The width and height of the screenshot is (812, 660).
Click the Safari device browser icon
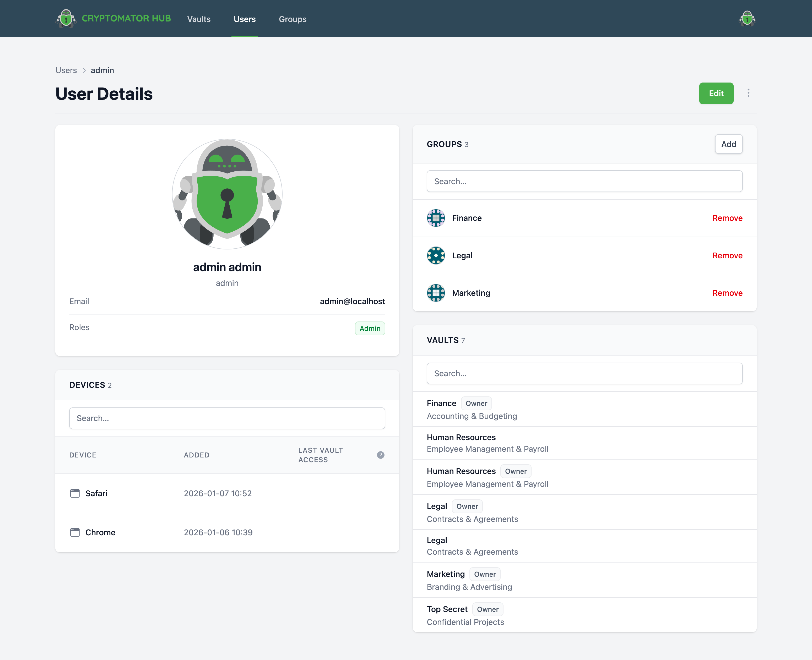coord(75,493)
